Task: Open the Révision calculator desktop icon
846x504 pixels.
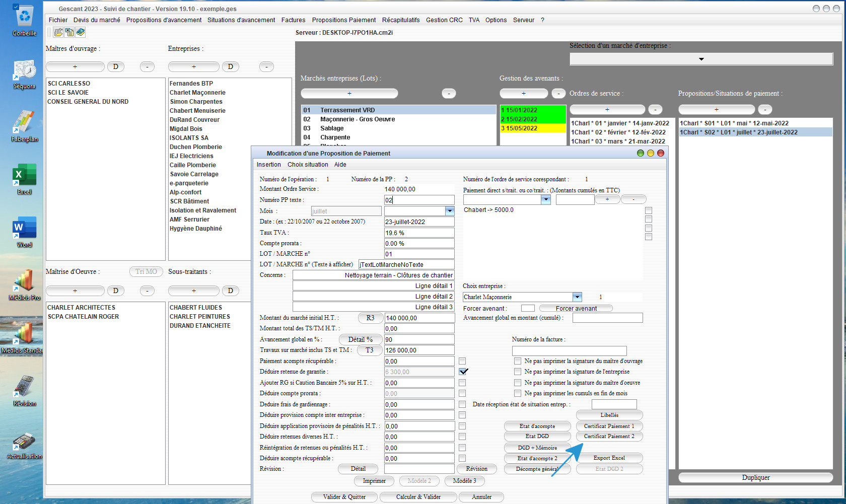Action: coord(24,391)
